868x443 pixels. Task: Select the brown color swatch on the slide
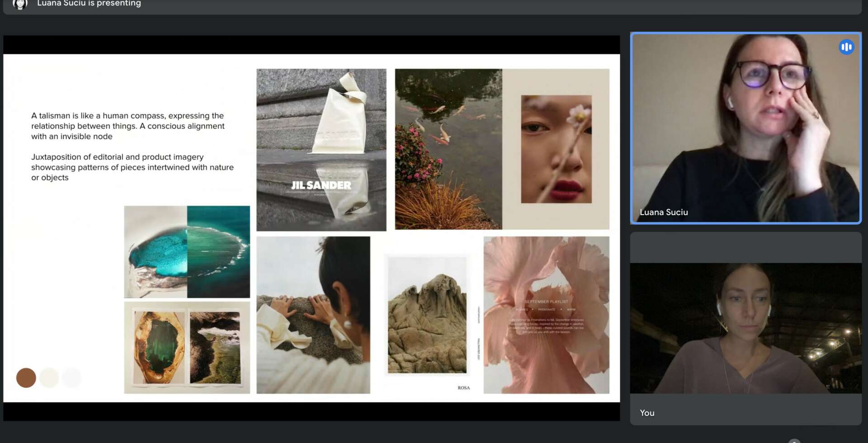[26, 378]
